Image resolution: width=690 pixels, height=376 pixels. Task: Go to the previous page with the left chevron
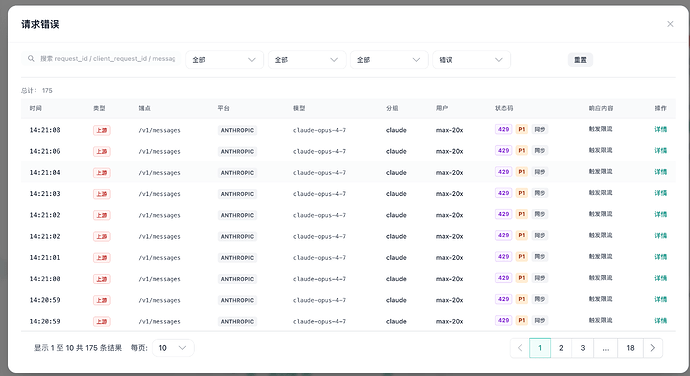coord(520,348)
